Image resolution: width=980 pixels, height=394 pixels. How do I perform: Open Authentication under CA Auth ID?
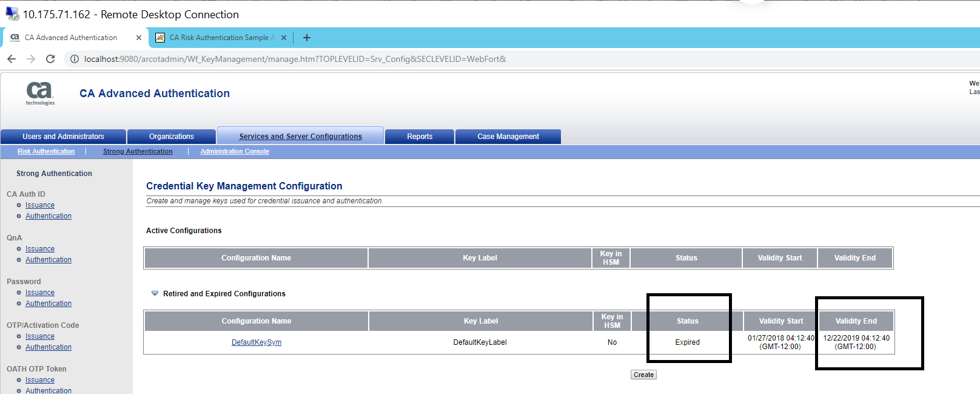(49, 216)
